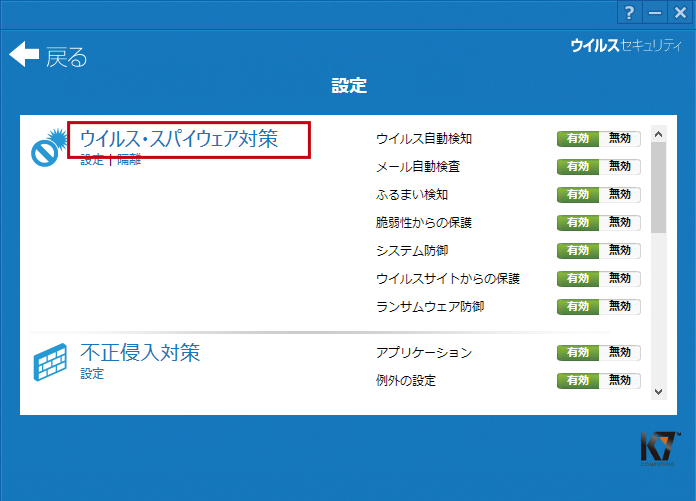696x501 pixels.
Task: Click the 脆弱性からの保護 label
Action: 424,223
